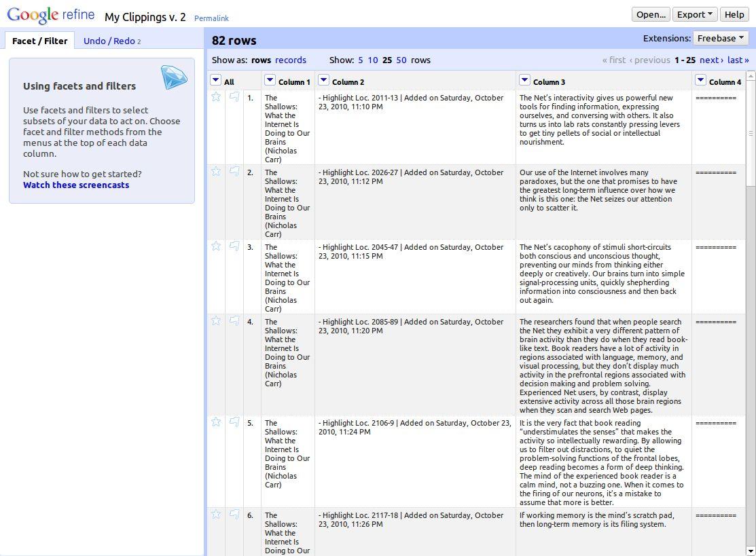
Task: Star row 3
Action: (x=216, y=246)
